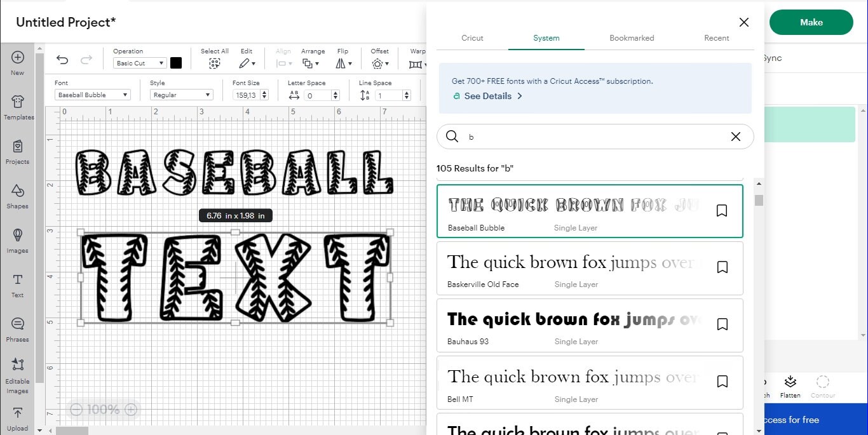This screenshot has height=435, width=868.
Task: Switch to the Bookmarked fonts tab
Action: point(632,38)
